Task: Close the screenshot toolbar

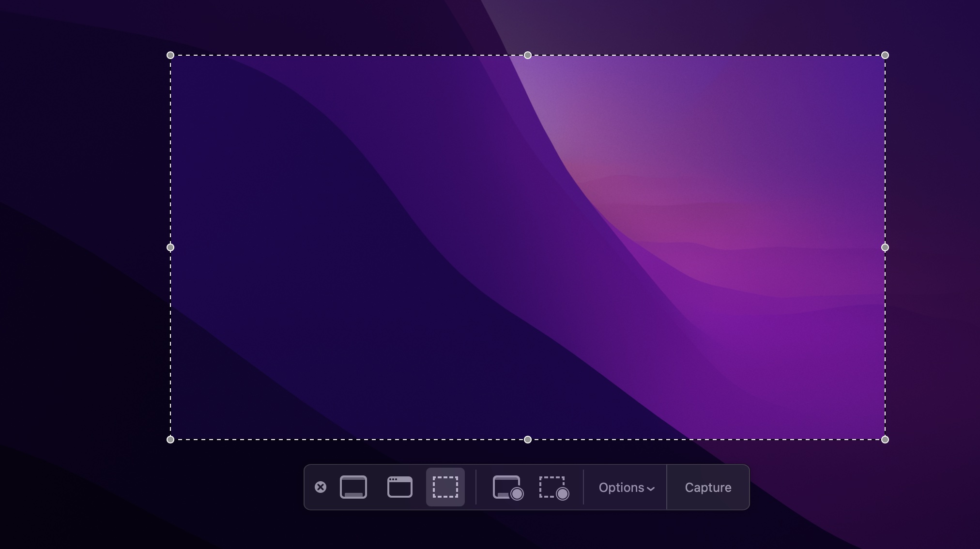Action: coord(321,487)
